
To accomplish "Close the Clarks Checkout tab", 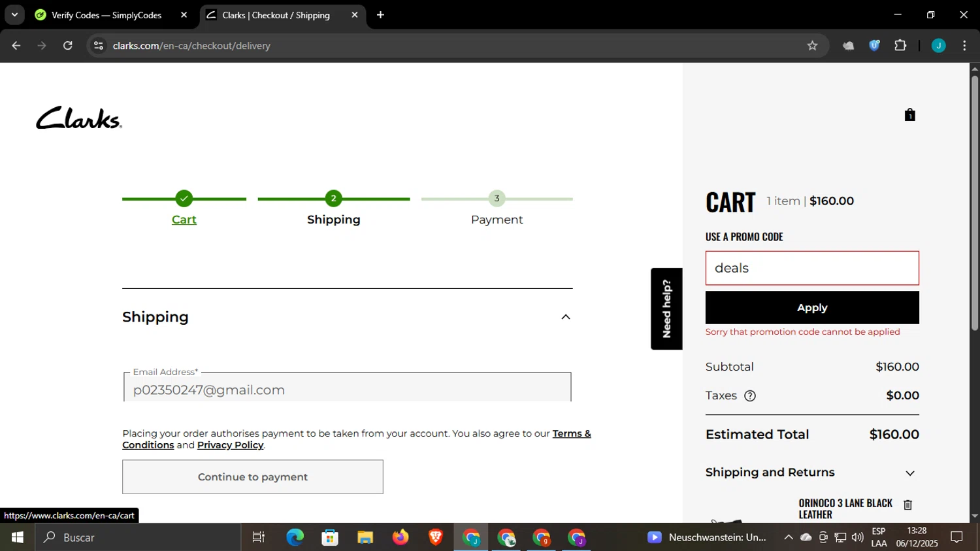I will pos(354,15).
